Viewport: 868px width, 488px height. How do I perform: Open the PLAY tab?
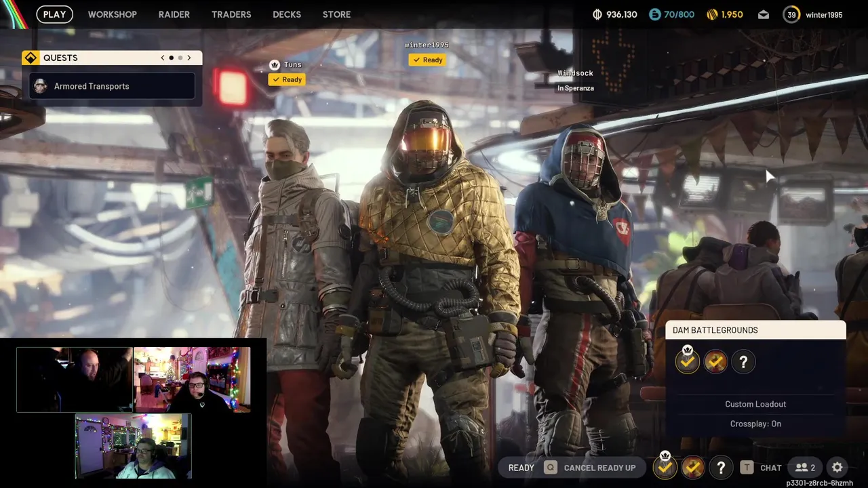pos(54,14)
